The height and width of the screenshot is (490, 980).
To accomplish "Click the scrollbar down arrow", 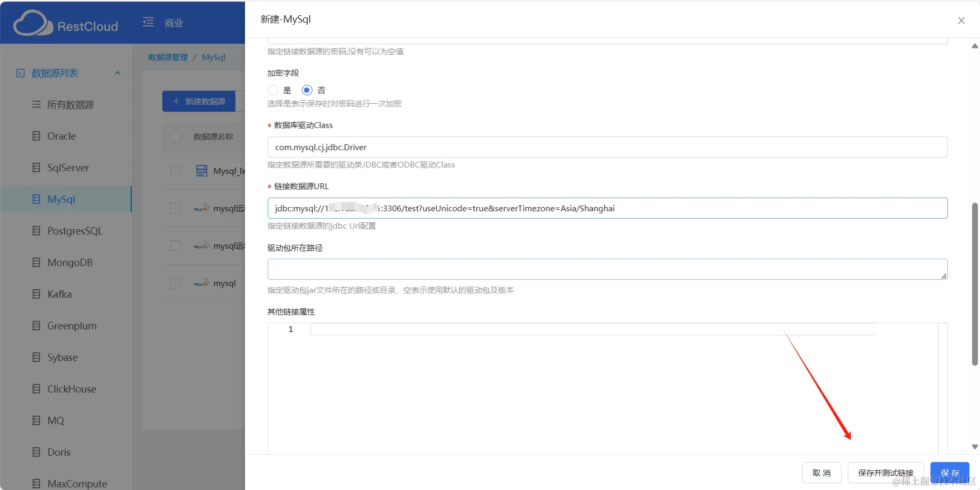I will click(975, 447).
